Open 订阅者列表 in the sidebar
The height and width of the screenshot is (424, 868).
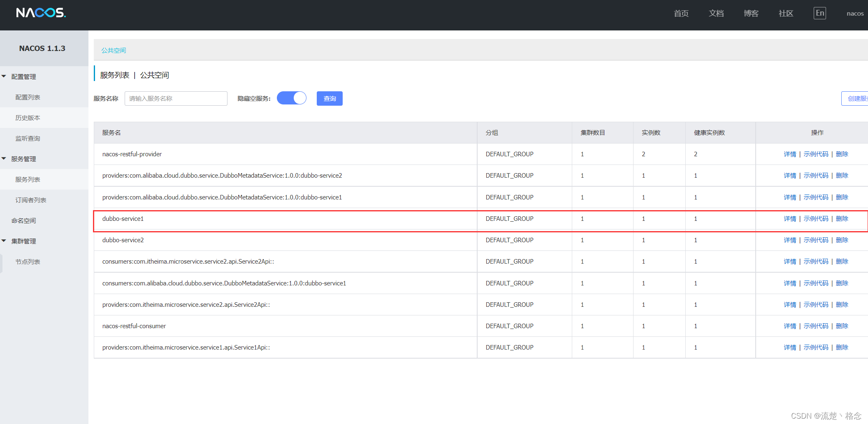point(31,200)
